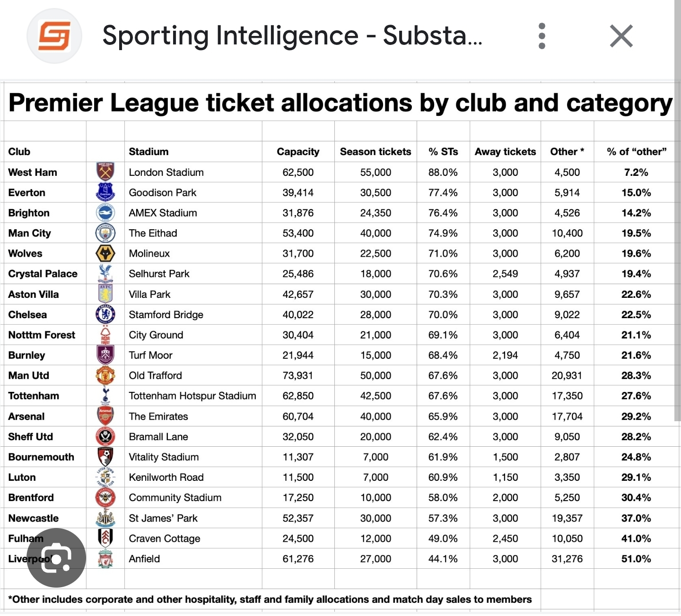Tap the Sporting Intelligence - Substack title

[292, 36]
